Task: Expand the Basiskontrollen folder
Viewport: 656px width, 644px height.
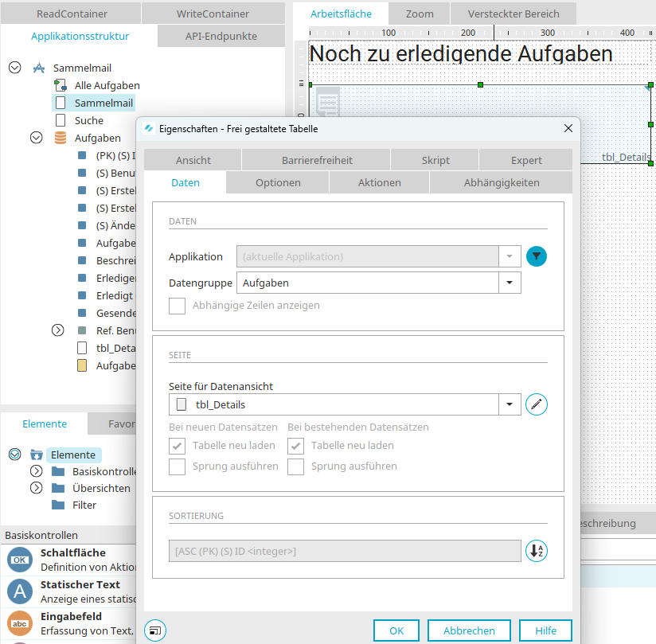Action: 36,471
